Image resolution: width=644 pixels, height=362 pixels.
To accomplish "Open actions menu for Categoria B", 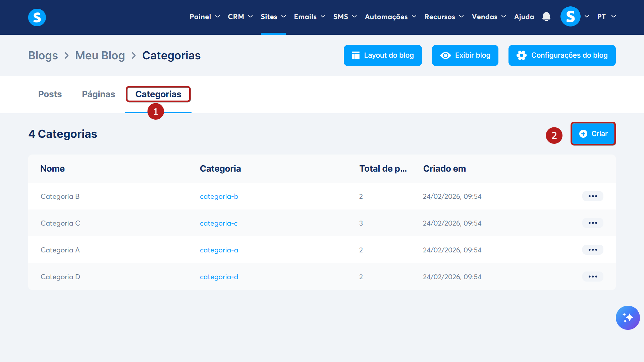I will point(592,196).
